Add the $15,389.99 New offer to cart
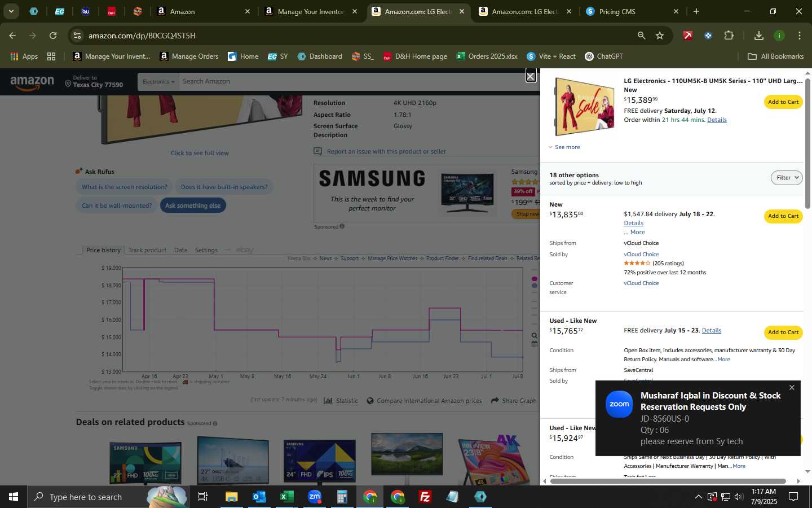The width and height of the screenshot is (812, 508). click(x=783, y=102)
